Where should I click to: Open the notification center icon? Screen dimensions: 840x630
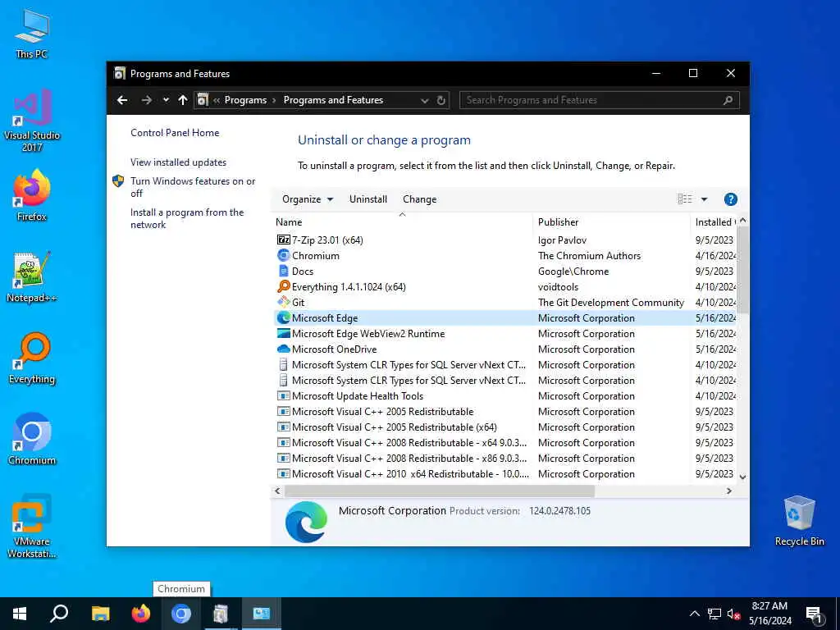(x=815, y=614)
